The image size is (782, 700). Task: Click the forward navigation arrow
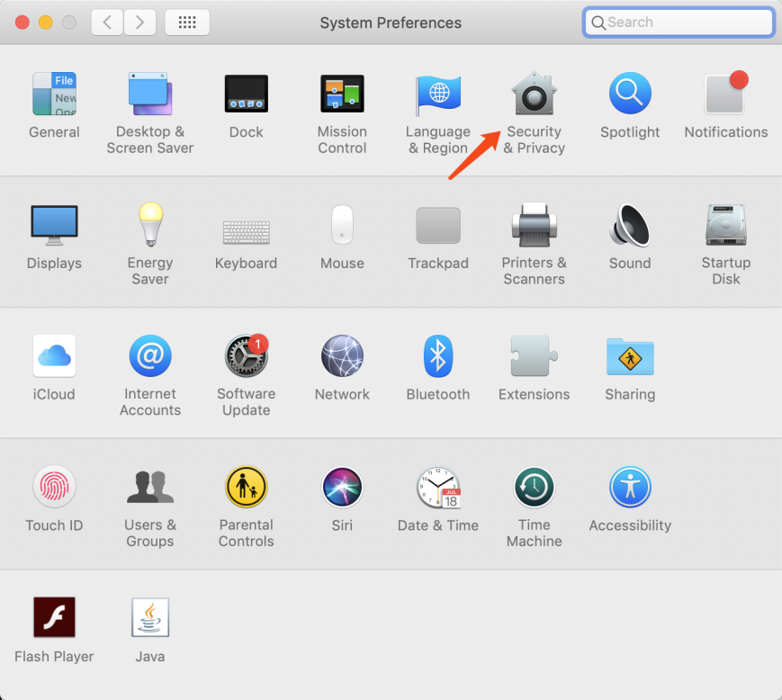(x=139, y=22)
